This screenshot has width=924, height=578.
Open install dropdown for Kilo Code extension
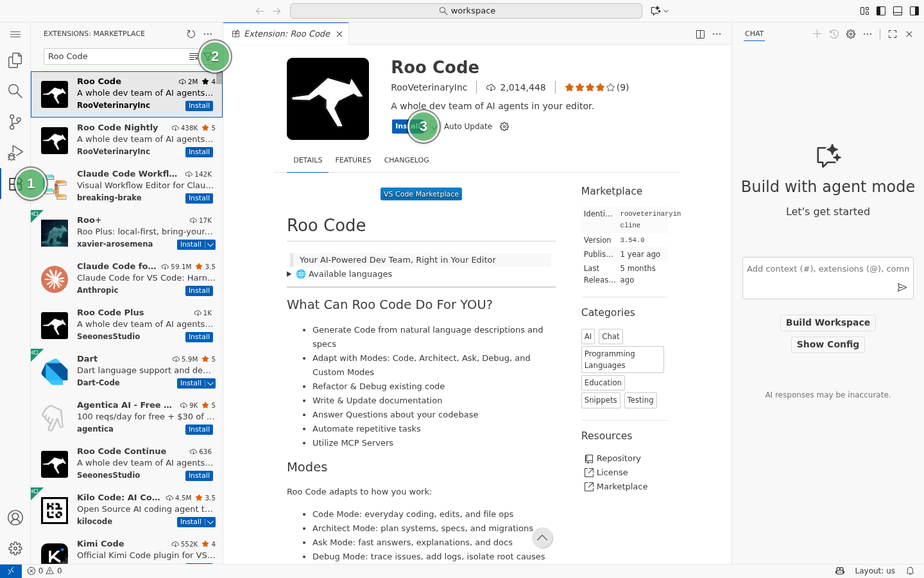point(210,522)
